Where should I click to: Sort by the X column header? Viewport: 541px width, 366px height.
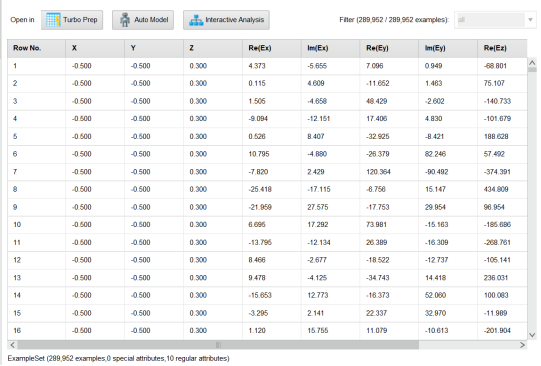point(95,48)
